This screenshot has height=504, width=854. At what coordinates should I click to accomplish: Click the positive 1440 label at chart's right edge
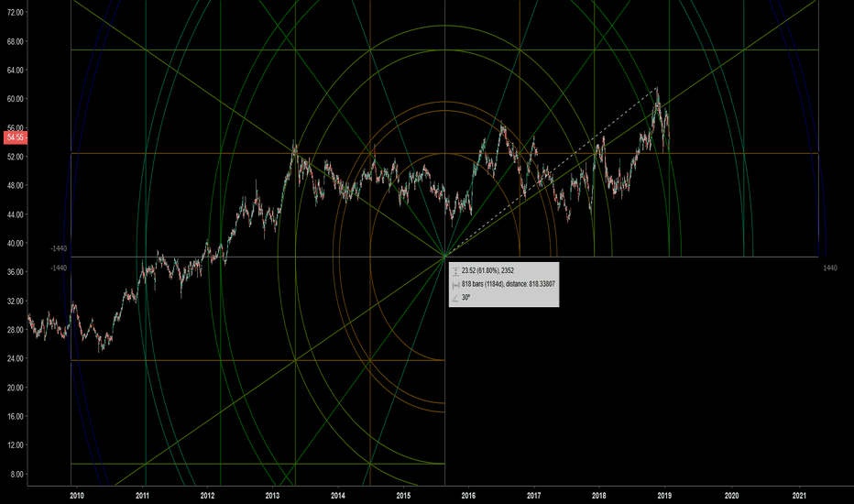pyautogui.click(x=830, y=268)
